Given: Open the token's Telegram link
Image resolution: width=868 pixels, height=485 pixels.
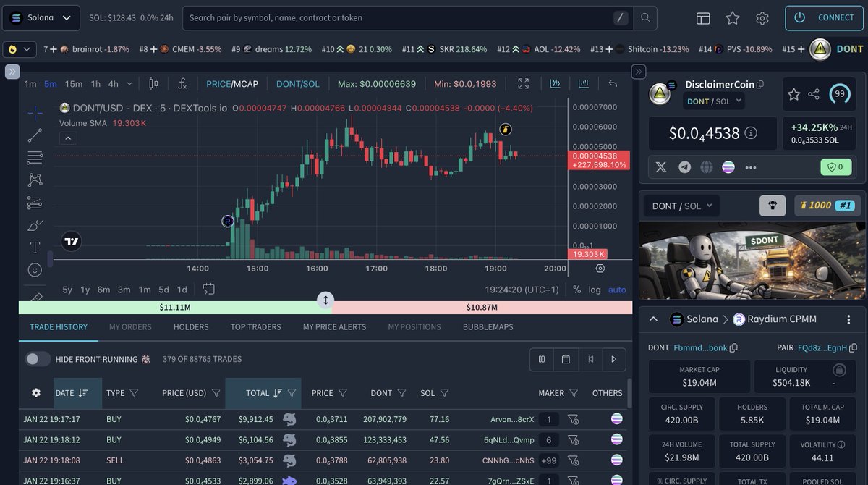Looking at the screenshot, I should (x=684, y=167).
